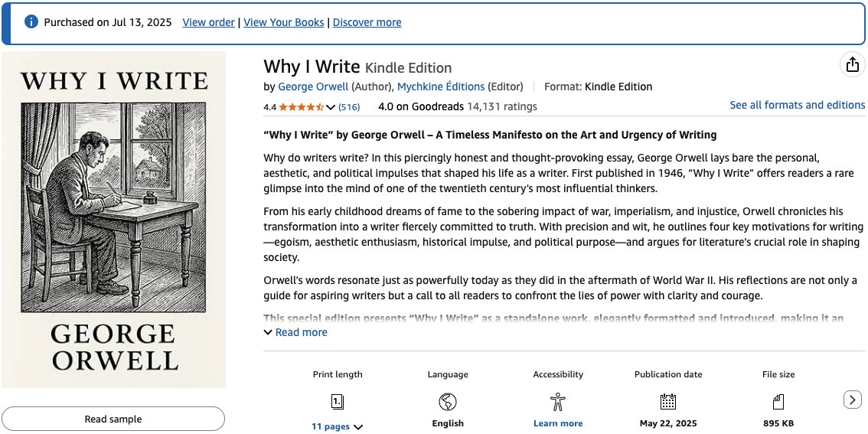Expand the star rating breakdown chevron

point(331,107)
